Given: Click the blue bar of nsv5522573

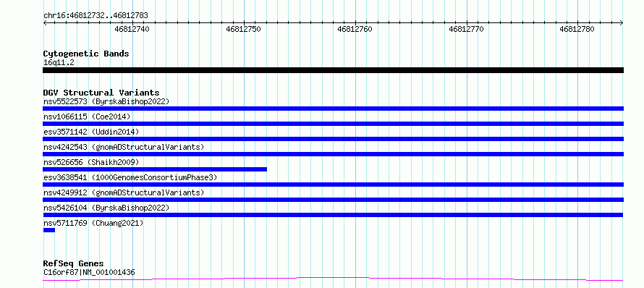Looking at the screenshot, I should coord(333,109).
